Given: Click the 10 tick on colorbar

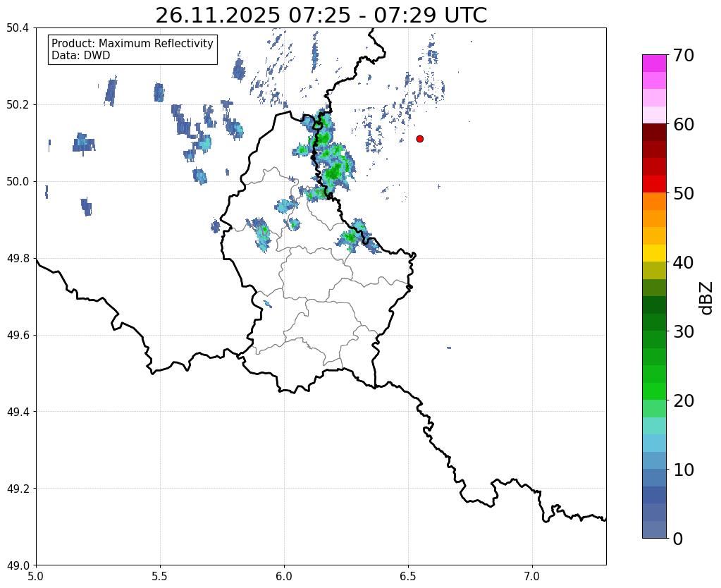Looking at the screenshot, I should click(x=684, y=470).
